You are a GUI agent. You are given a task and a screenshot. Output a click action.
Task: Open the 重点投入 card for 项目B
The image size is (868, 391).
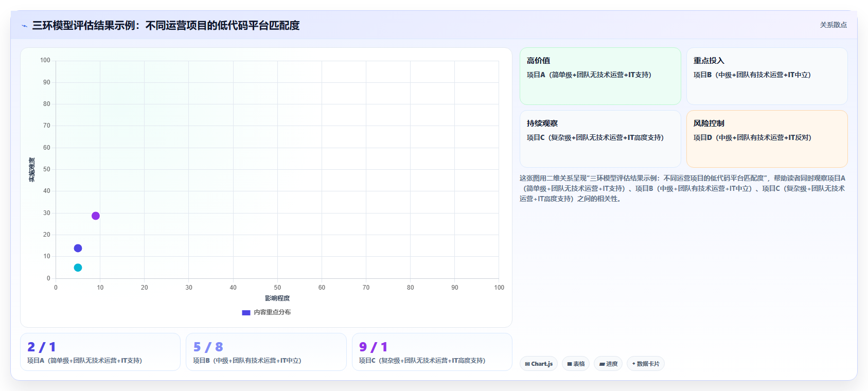click(x=767, y=76)
